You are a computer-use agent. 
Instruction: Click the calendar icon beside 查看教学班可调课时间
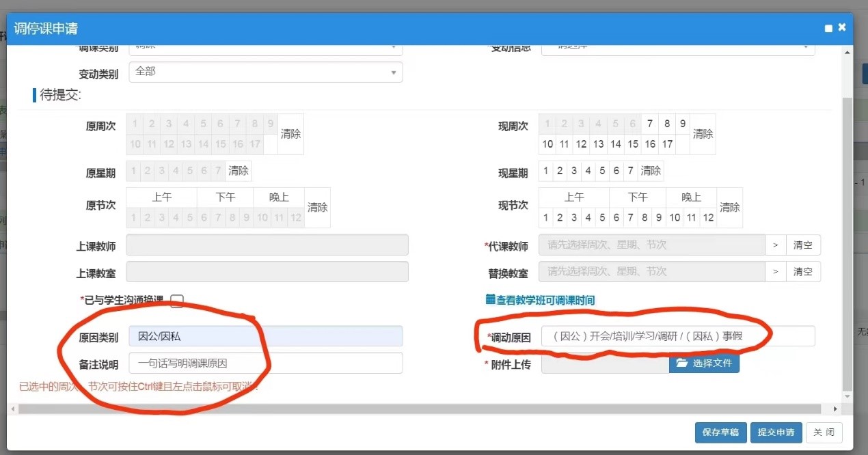pos(490,299)
